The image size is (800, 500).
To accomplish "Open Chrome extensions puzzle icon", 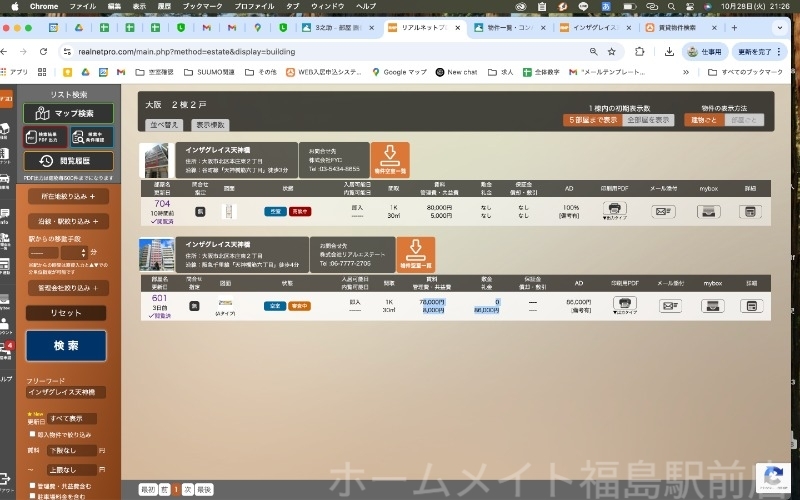I will [640, 52].
